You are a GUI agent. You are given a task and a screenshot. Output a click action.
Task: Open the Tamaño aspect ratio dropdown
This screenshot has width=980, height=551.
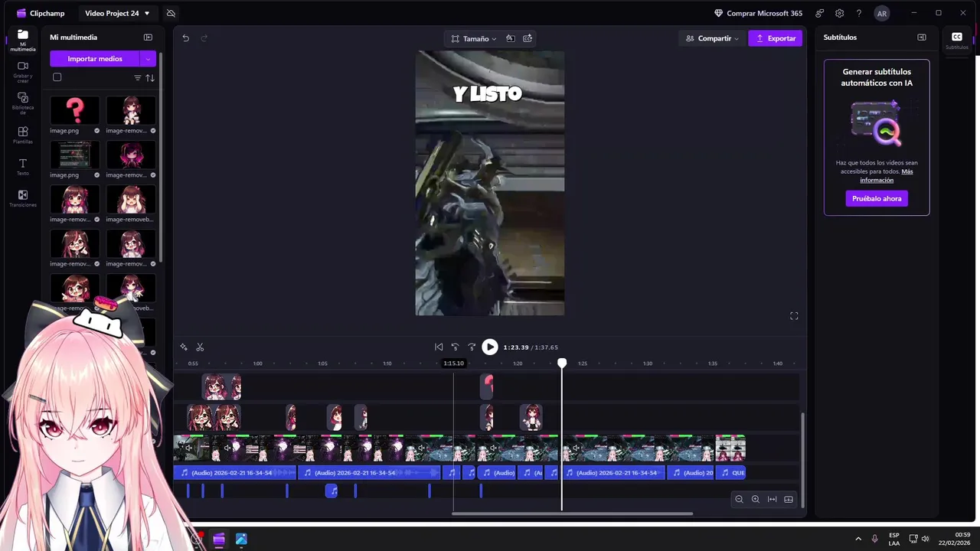[474, 38]
